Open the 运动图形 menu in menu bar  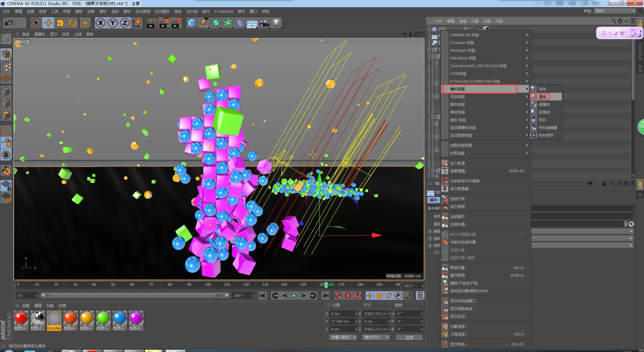(162, 11)
